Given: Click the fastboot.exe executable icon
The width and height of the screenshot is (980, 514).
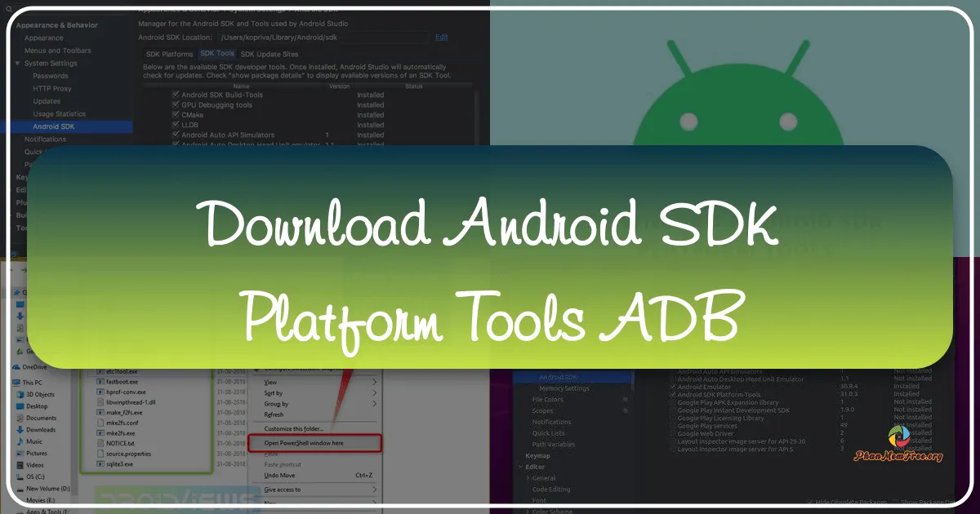Looking at the screenshot, I should click(100, 382).
